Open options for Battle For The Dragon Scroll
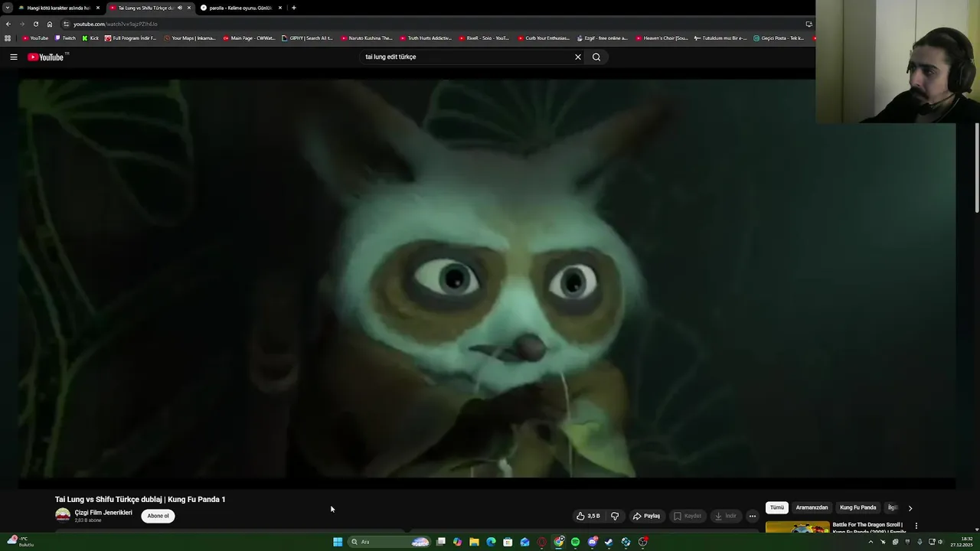The image size is (980, 551). [x=916, y=526]
